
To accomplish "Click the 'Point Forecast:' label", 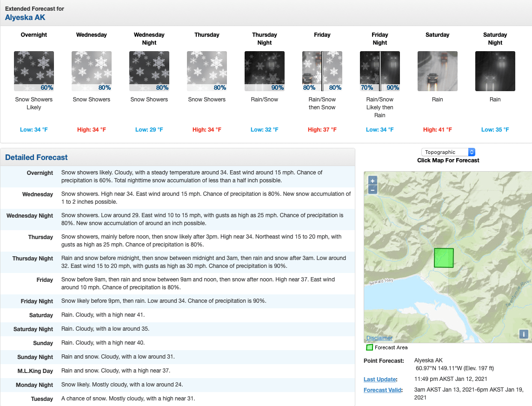I will click(384, 361).
